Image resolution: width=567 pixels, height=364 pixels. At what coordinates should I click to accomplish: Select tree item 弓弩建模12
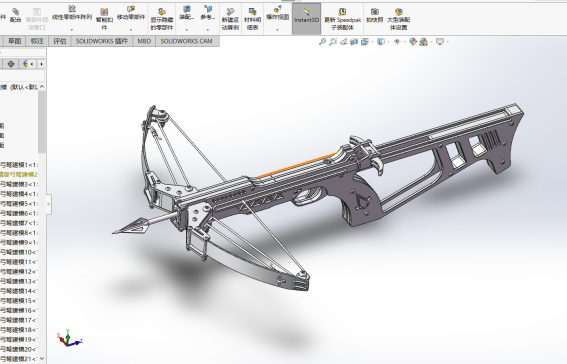click(19, 271)
